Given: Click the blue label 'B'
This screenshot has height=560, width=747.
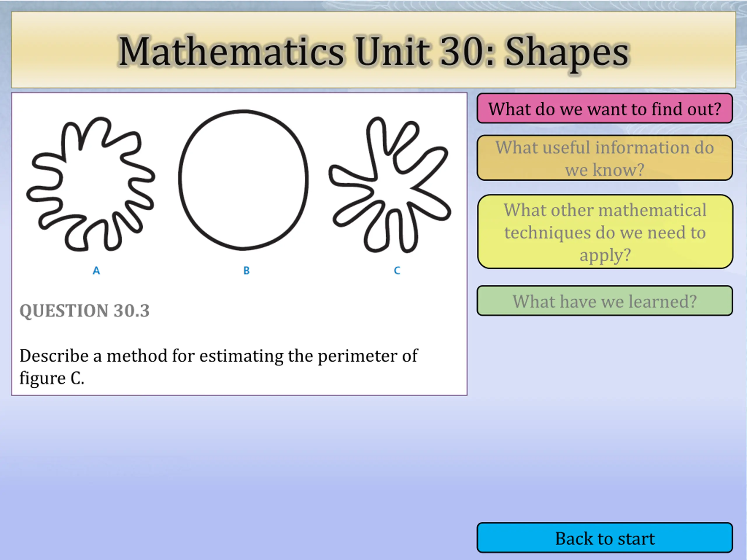Looking at the screenshot, I should pyautogui.click(x=247, y=270).
